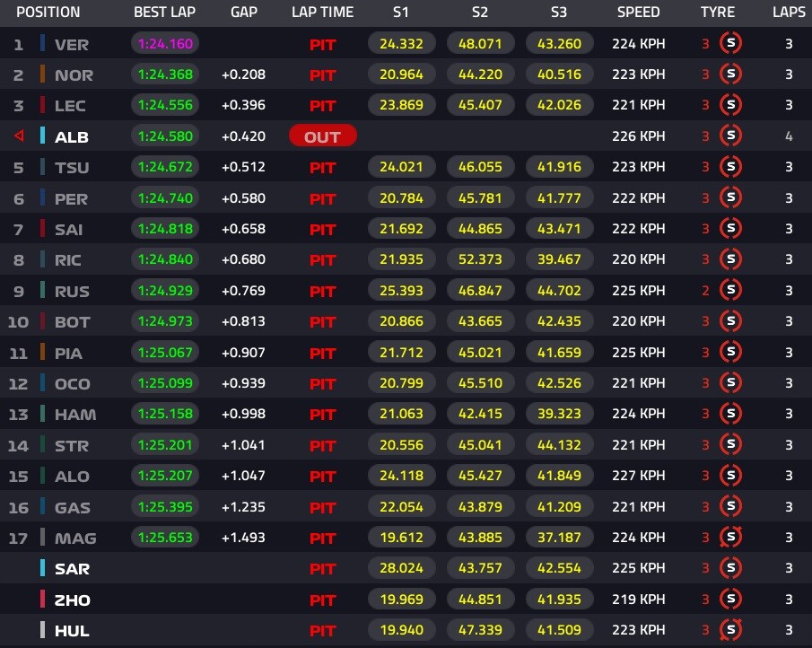The width and height of the screenshot is (812, 648).
Task: Click the PIT status for LEC
Action: tap(323, 106)
